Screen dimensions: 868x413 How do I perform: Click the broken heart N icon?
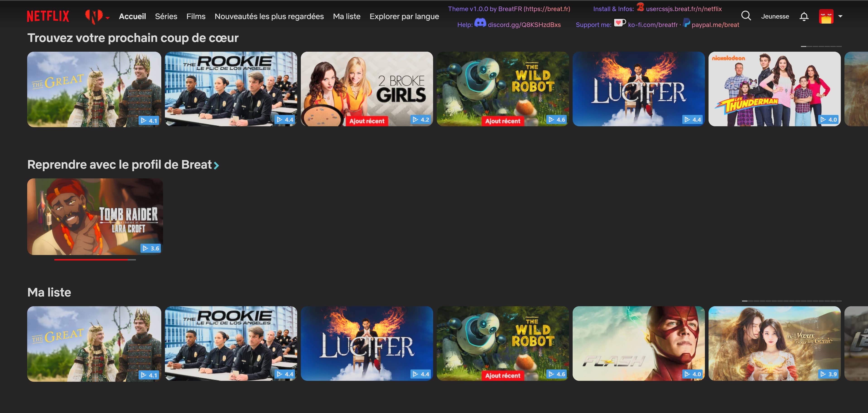(x=94, y=17)
